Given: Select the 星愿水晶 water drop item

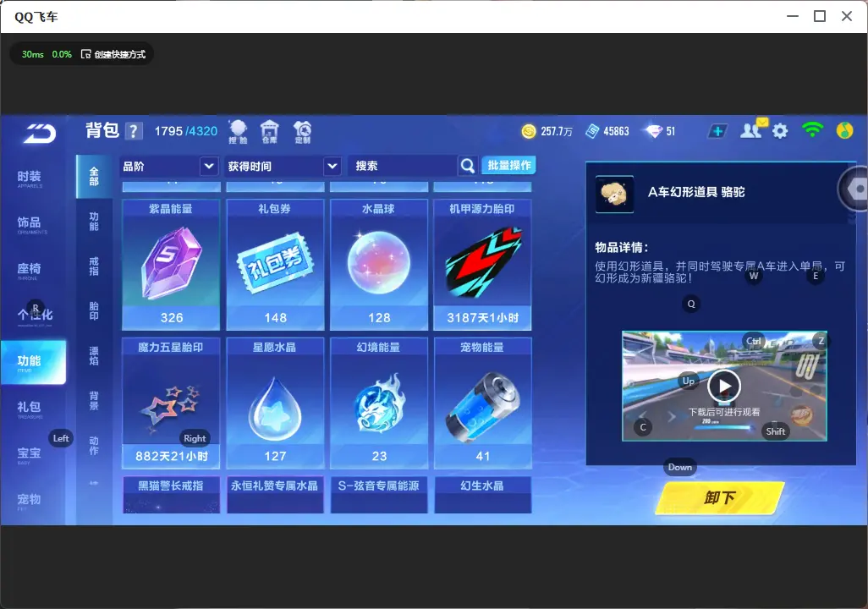Looking at the screenshot, I should 275,403.
